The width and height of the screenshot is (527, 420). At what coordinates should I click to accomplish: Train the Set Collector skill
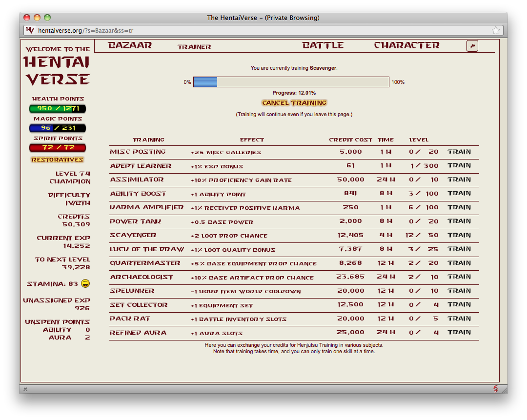pos(459,305)
